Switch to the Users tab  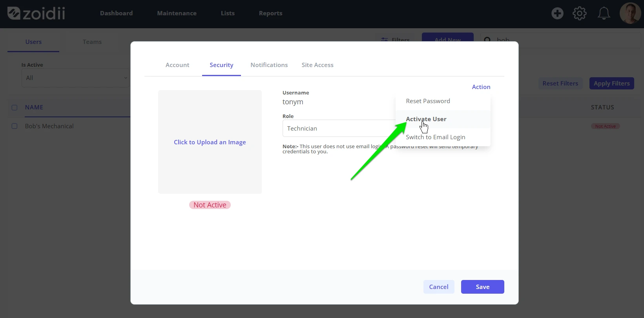point(33,42)
